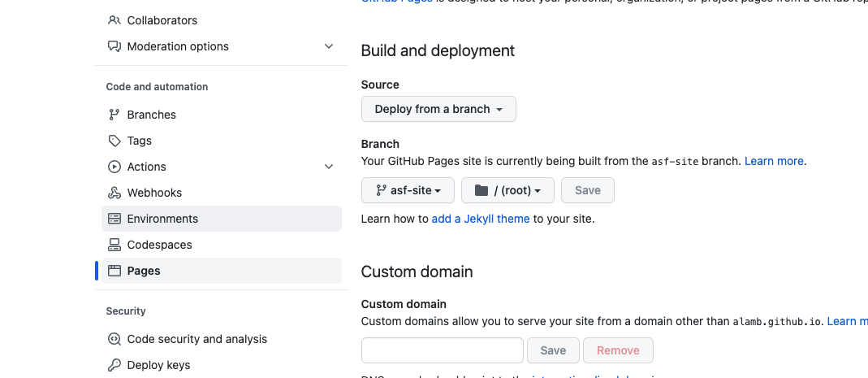Expand the Moderation options chevron

click(329, 46)
